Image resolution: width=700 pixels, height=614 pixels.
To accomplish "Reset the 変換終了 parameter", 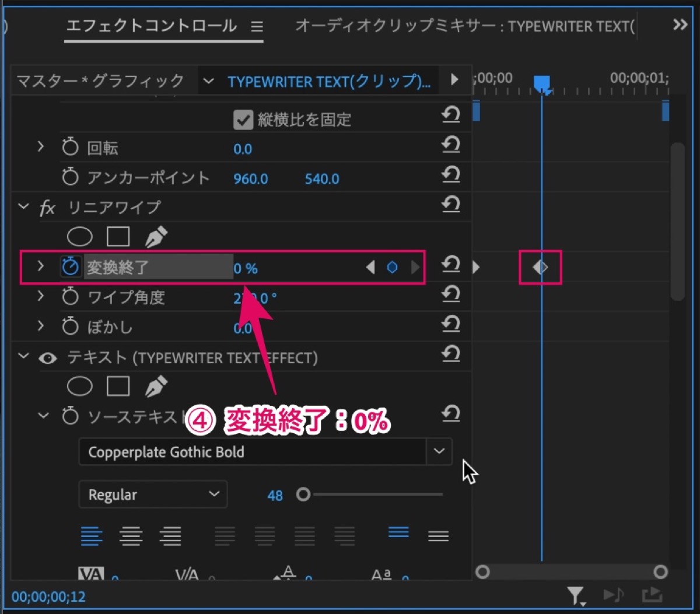I will click(450, 264).
